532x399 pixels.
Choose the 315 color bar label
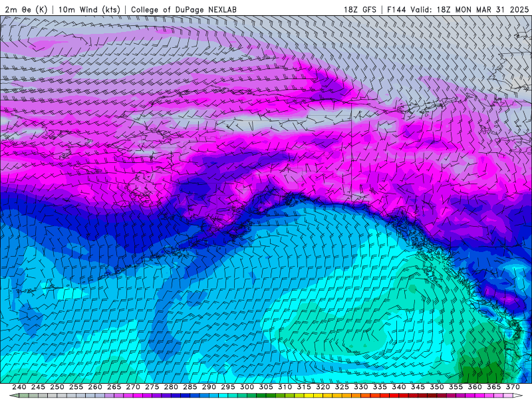[304, 387]
